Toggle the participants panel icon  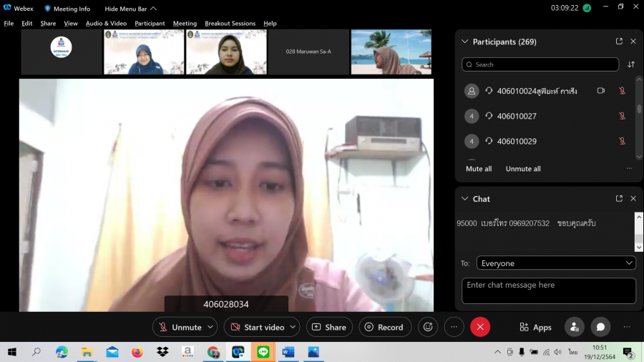[x=574, y=327]
